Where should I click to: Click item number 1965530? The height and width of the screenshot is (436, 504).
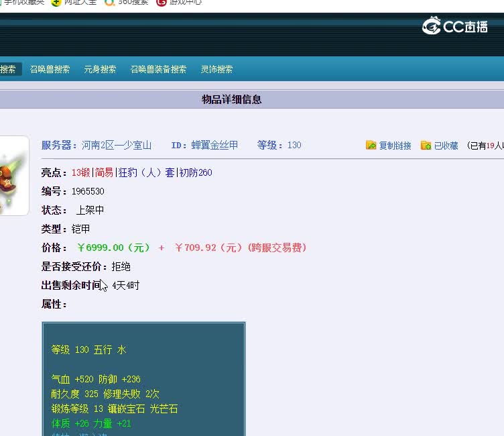[x=88, y=191]
